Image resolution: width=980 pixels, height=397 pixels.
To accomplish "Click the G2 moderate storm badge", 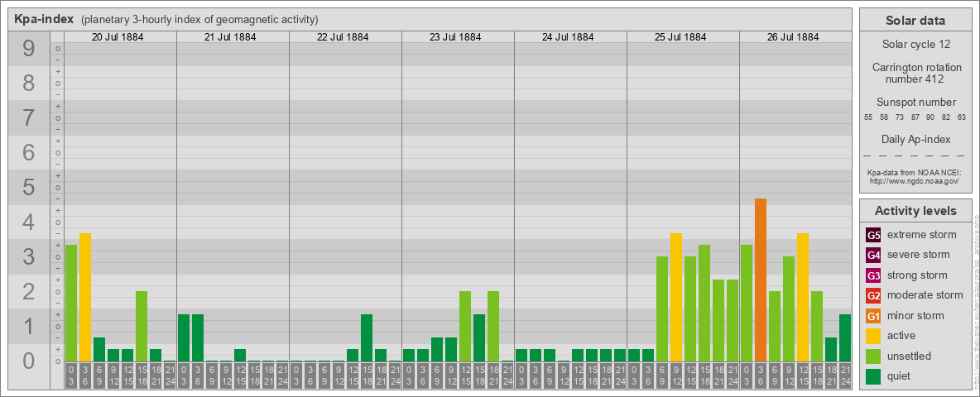I will click(x=873, y=295).
